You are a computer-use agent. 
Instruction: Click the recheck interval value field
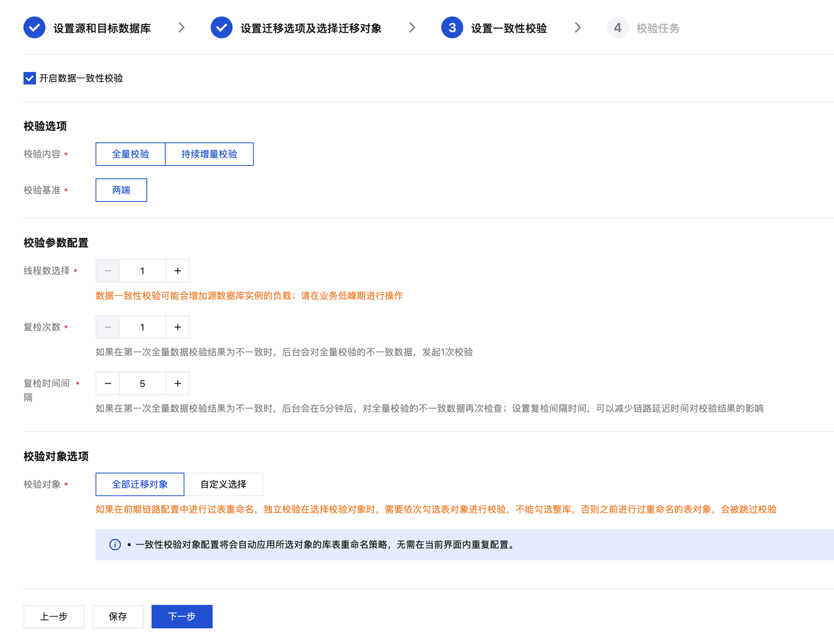tap(142, 383)
